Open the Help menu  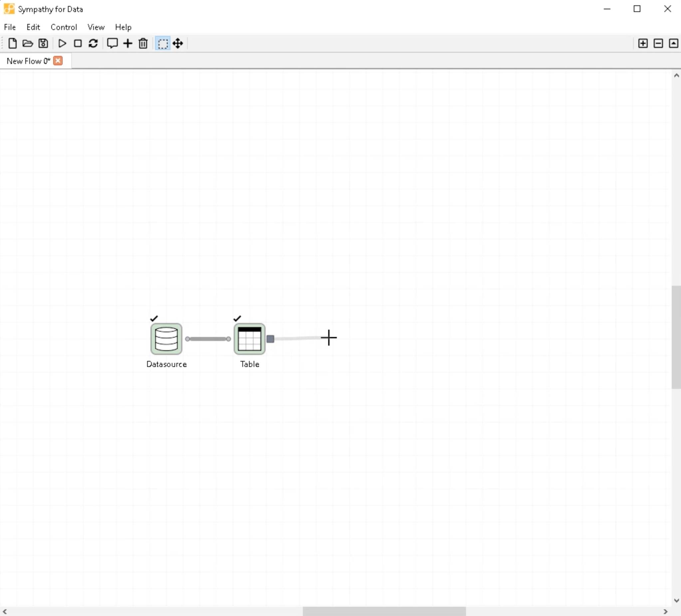click(x=123, y=27)
